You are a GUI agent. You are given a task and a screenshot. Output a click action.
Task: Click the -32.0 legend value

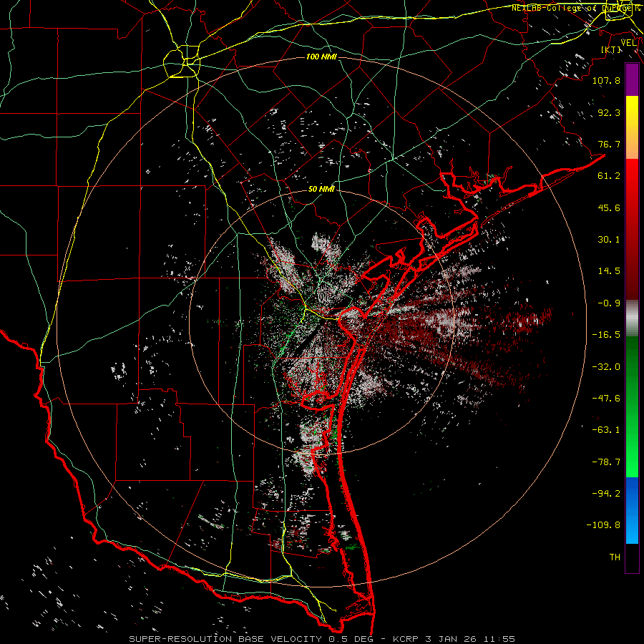[606, 367]
